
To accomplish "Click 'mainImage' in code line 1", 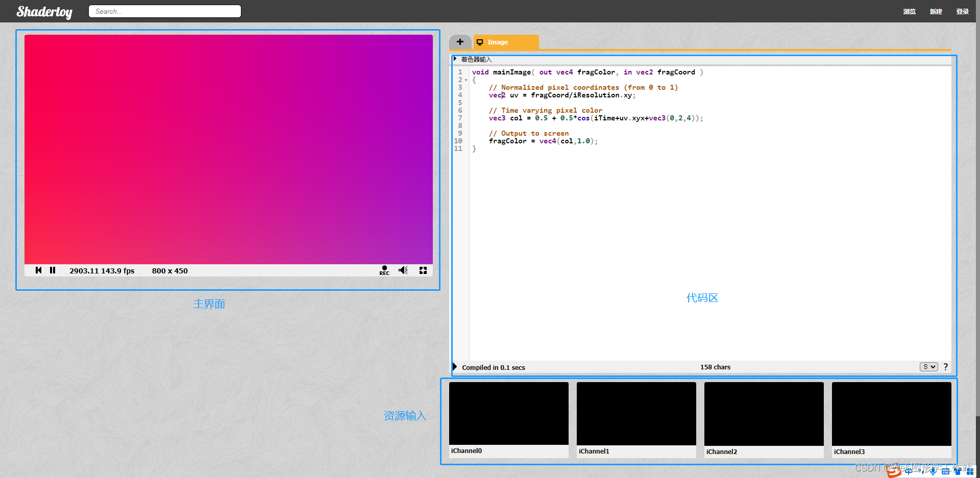I will coord(512,72).
